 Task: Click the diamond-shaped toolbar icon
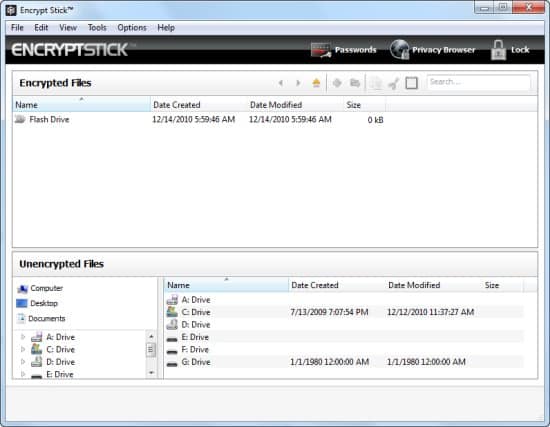pos(337,83)
